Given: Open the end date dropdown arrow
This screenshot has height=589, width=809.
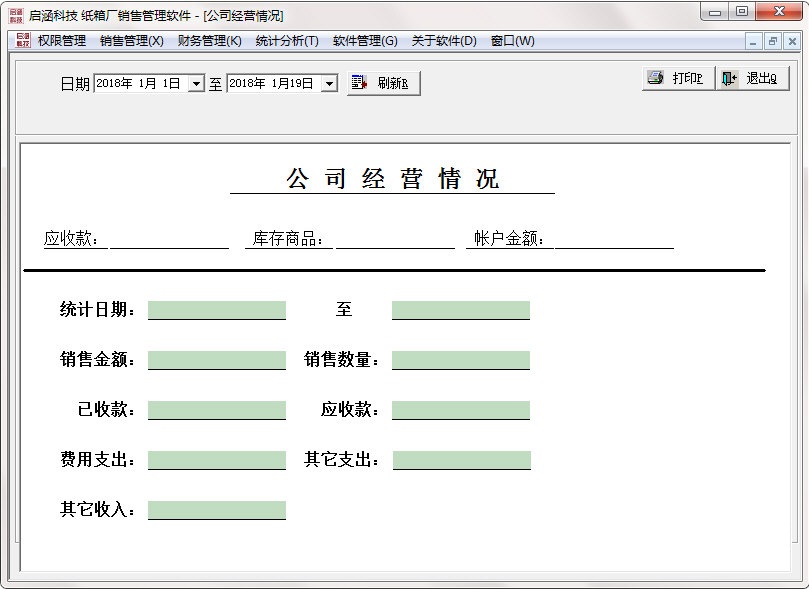Looking at the screenshot, I should (329, 83).
